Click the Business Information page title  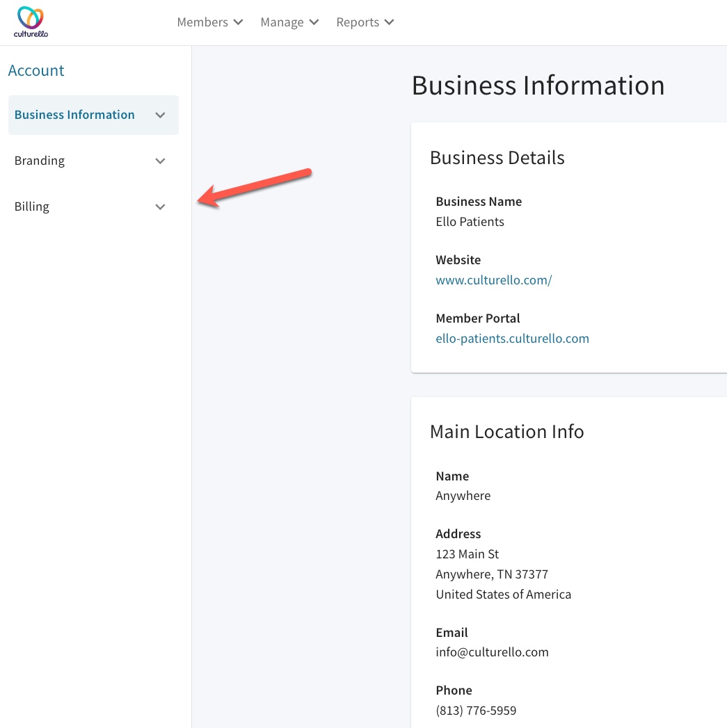pyautogui.click(x=538, y=86)
